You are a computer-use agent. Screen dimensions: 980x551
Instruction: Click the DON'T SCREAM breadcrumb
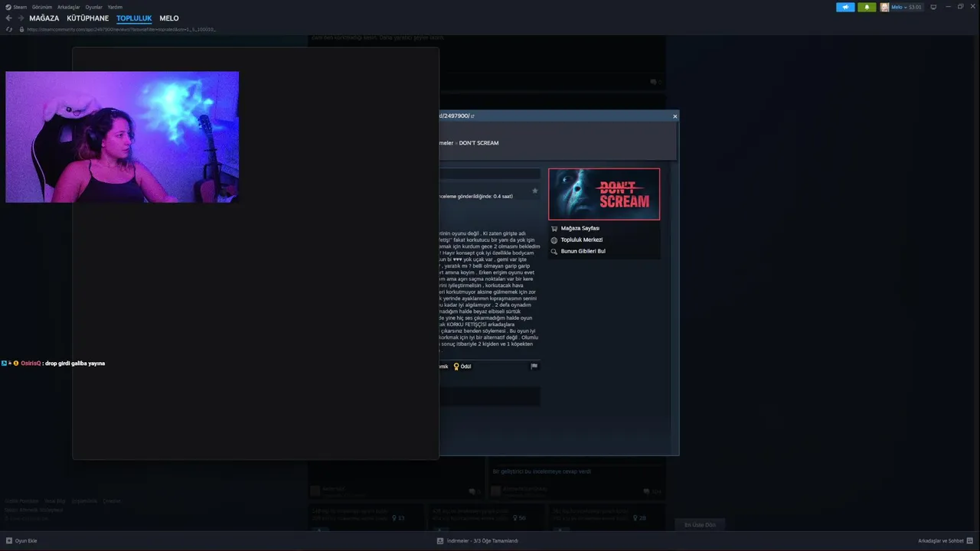click(x=479, y=143)
